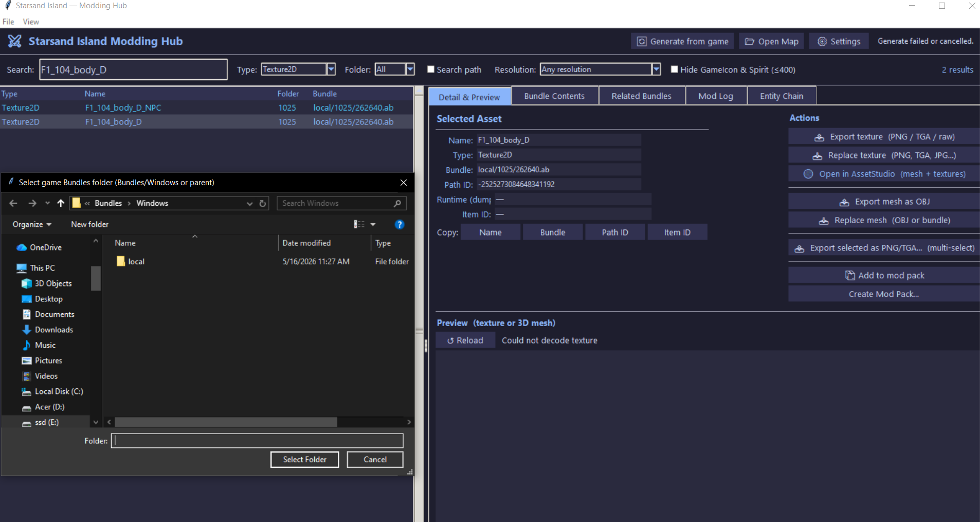Open the recent locations dropdown arrow
This screenshot has width=980, height=522.
(47, 203)
